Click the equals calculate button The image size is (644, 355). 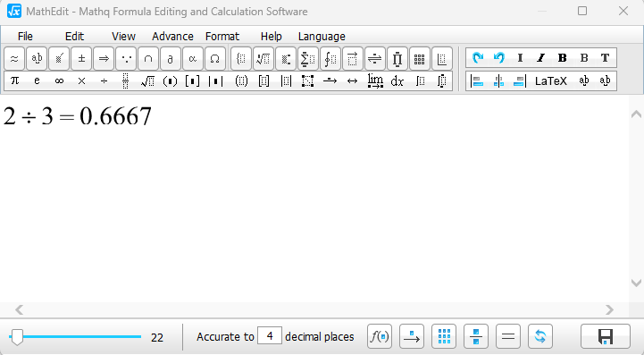coord(508,336)
